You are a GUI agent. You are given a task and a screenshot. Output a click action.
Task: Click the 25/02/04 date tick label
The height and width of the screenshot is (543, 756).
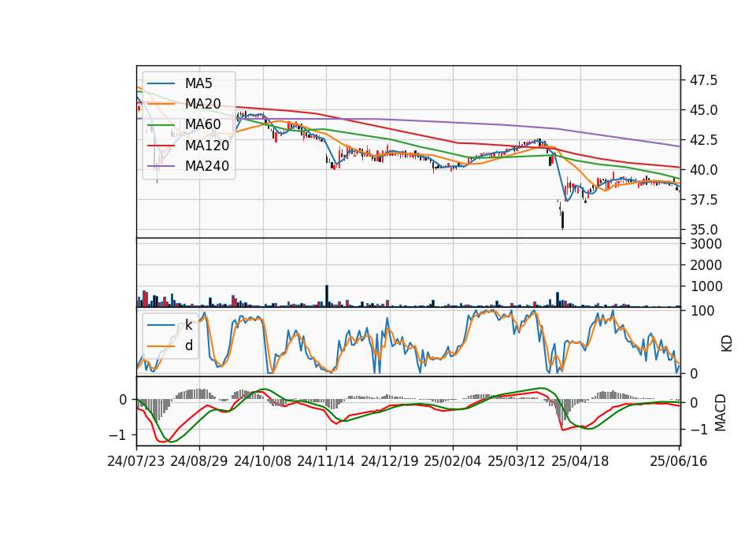coord(453,461)
